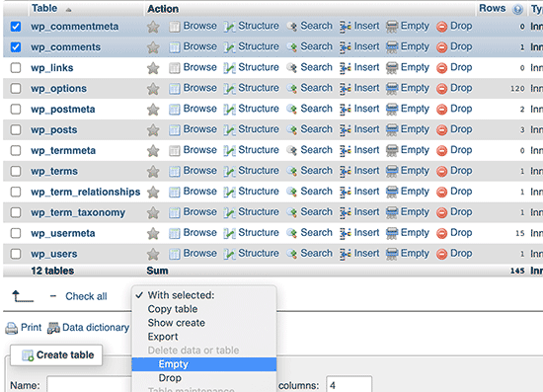Sort by Table column header arrow
The width and height of the screenshot is (543, 392).
coord(68,10)
